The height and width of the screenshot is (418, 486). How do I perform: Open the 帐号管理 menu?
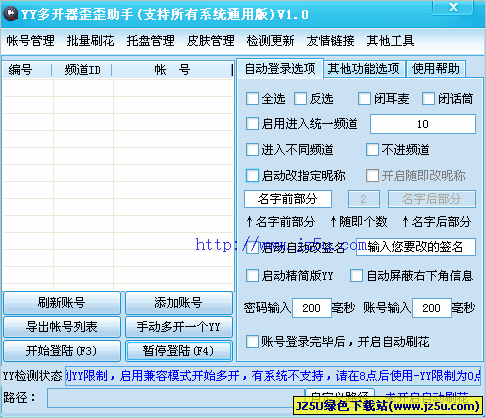(30, 41)
